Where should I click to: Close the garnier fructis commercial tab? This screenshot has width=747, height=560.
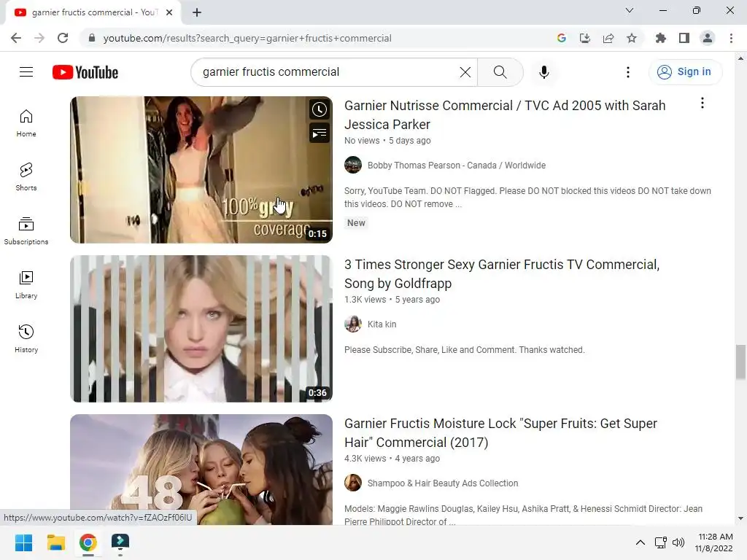coord(169,12)
